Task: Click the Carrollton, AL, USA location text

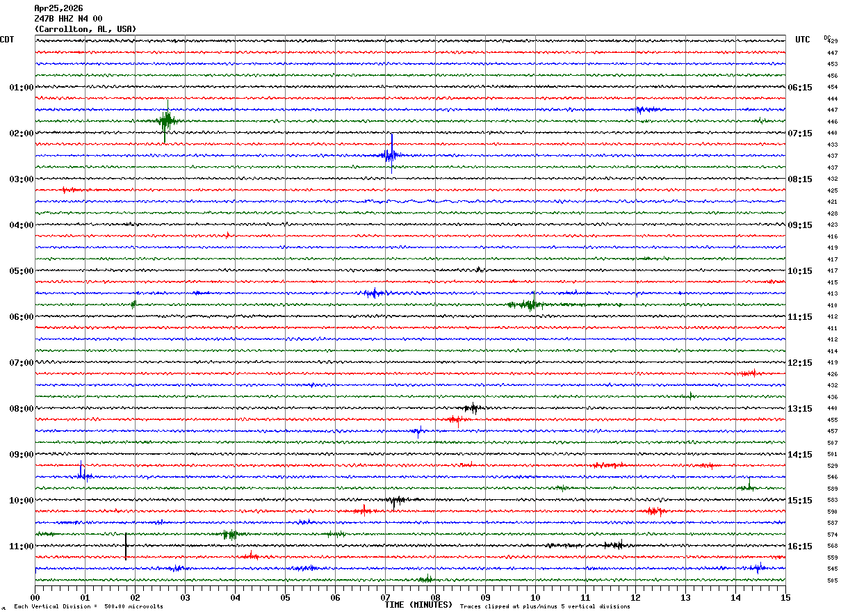Action: 85,29
